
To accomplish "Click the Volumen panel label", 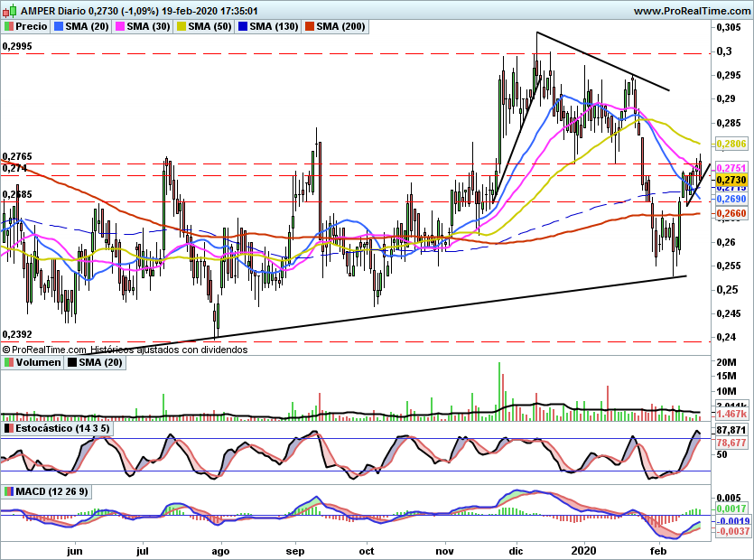I will tap(38, 362).
